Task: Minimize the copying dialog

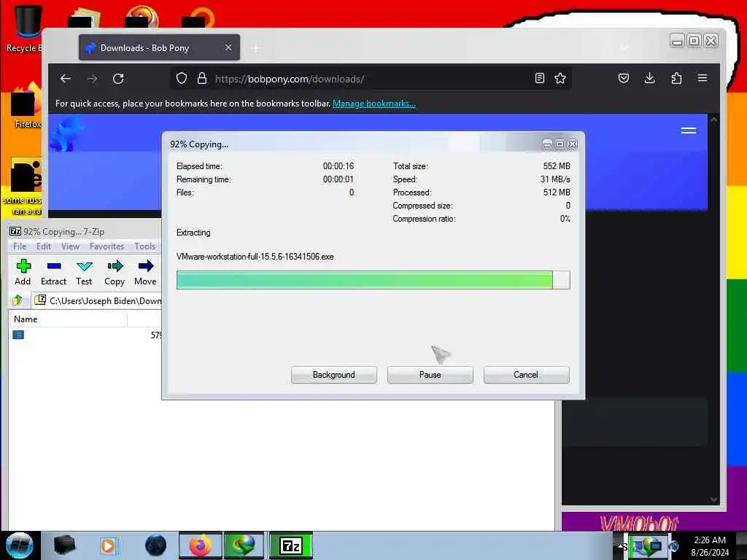Action: click(x=547, y=144)
